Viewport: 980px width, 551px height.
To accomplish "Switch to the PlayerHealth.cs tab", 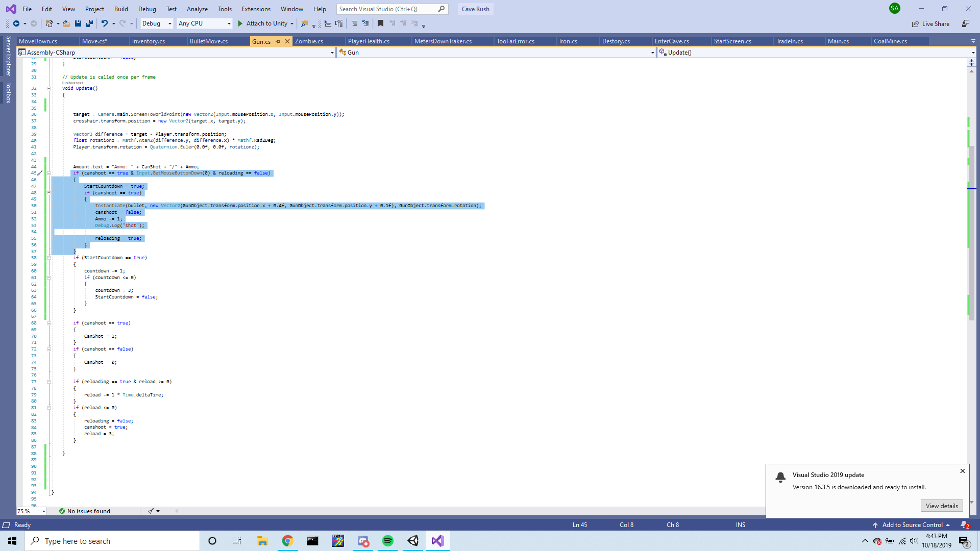I will point(369,41).
